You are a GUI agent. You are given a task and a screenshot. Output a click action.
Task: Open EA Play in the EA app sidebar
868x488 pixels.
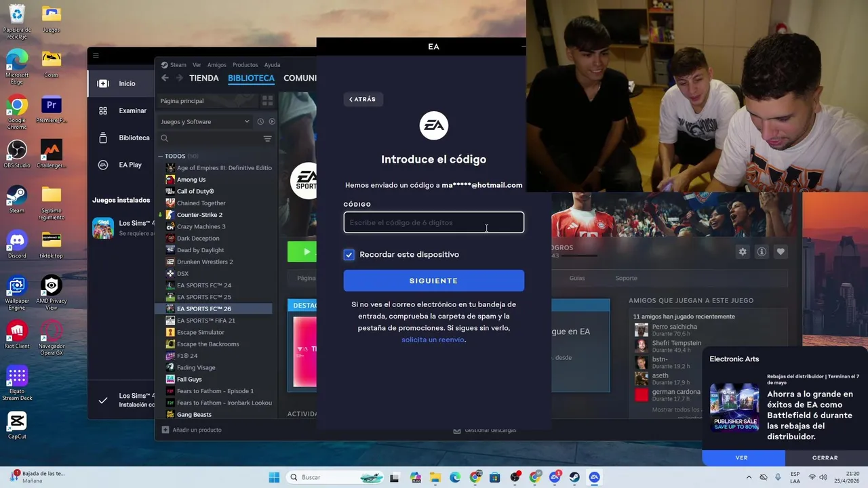click(x=121, y=165)
